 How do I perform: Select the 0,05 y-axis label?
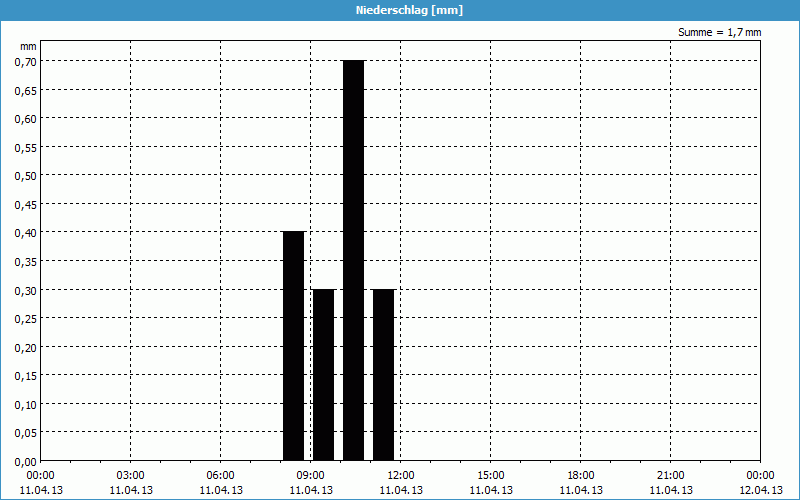[x=26, y=433]
